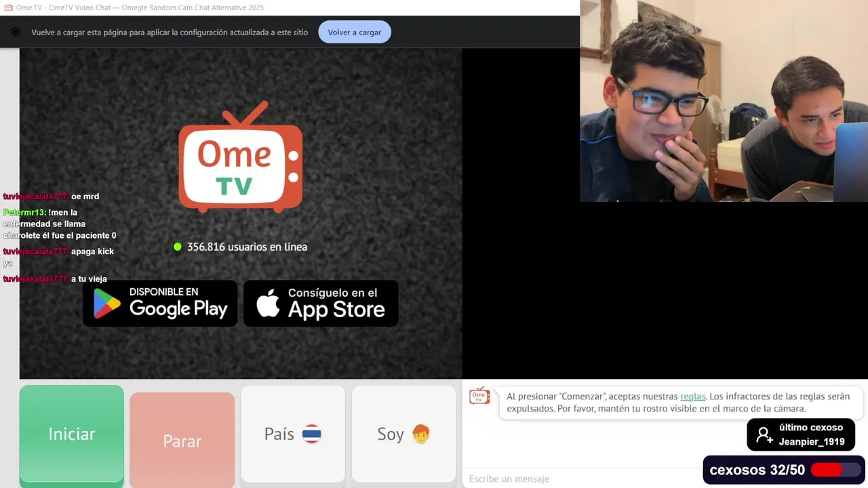868x488 pixels.
Task: Click the green online status dot
Action: point(178,247)
